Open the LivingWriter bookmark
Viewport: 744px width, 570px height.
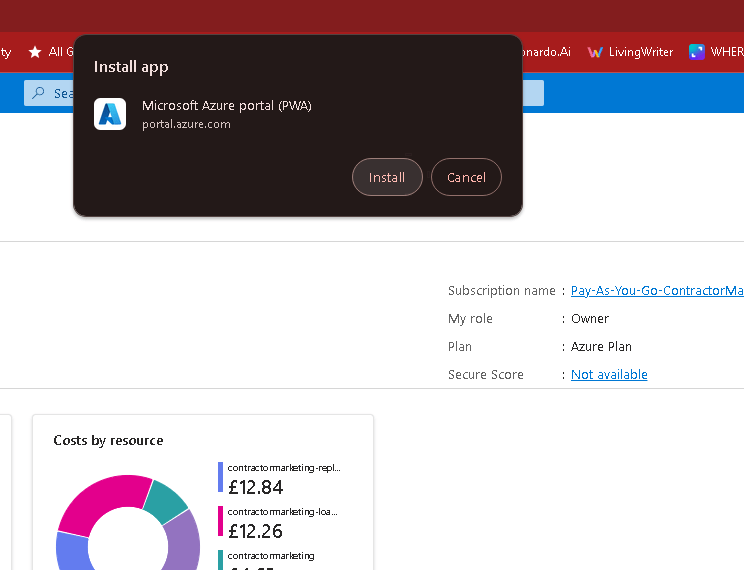pyautogui.click(x=630, y=52)
